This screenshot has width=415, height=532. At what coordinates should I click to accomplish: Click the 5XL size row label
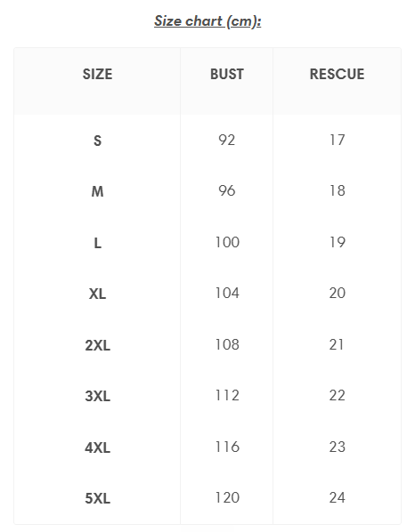pos(97,498)
